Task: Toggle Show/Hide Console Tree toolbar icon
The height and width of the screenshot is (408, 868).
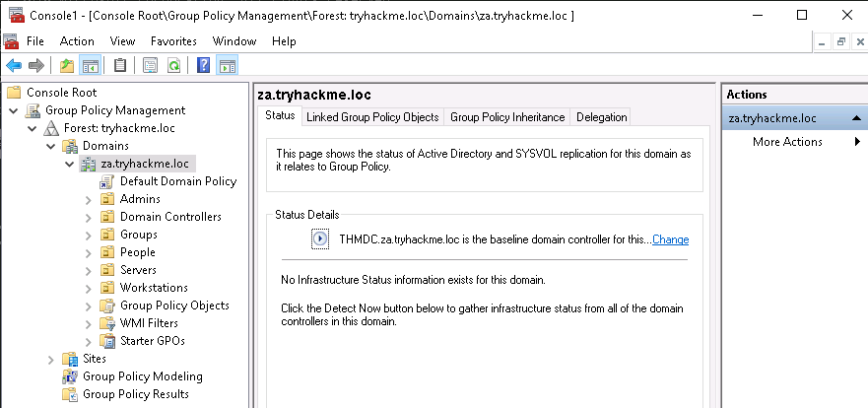Action: pos(91,66)
